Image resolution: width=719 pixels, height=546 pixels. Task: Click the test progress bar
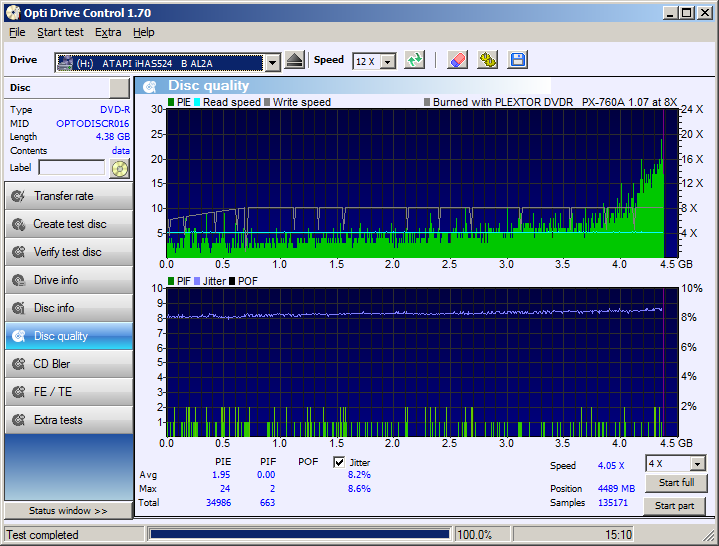(x=300, y=535)
